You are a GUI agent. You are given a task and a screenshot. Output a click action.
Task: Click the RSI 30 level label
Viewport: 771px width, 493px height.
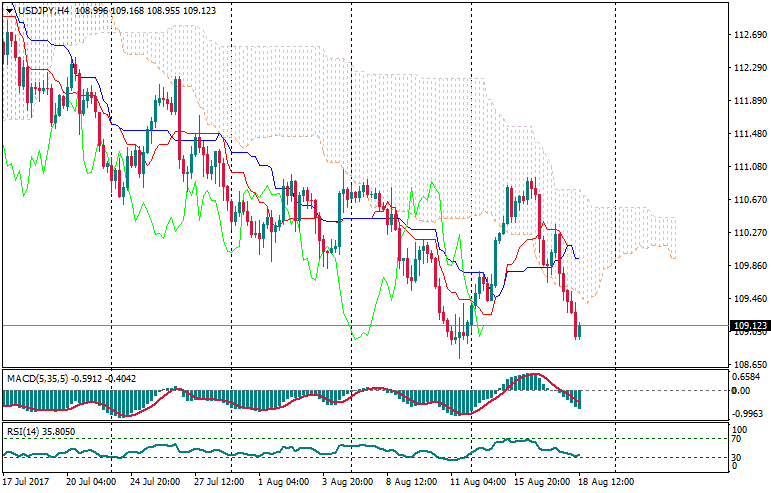point(736,458)
